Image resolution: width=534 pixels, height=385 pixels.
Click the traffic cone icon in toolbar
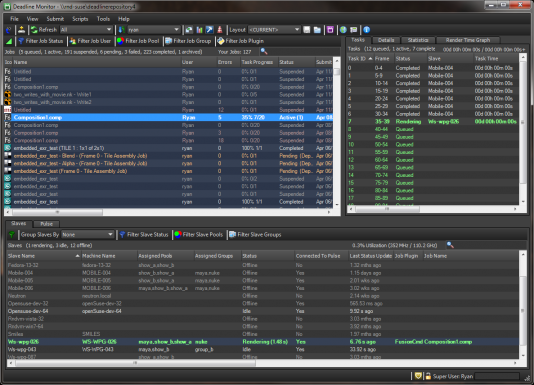click(x=220, y=30)
